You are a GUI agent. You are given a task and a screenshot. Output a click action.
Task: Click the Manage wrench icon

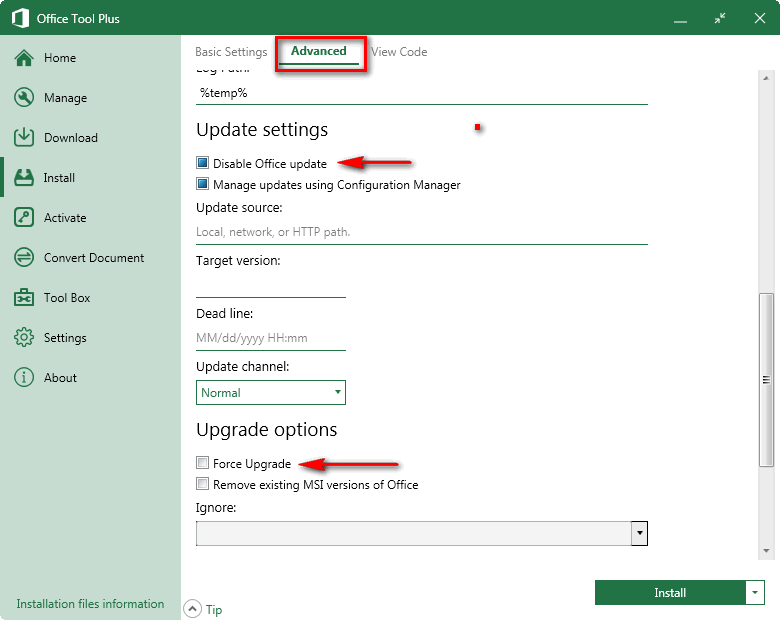pos(24,98)
